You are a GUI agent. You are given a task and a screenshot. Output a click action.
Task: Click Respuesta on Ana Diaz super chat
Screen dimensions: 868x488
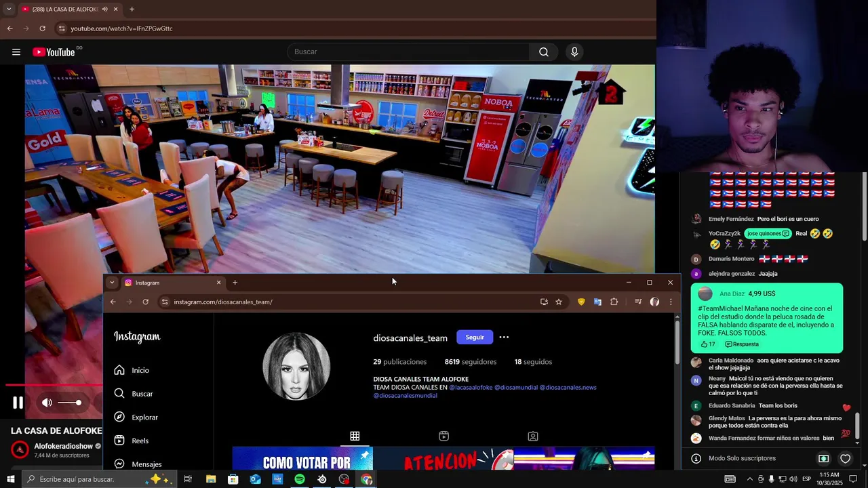click(742, 344)
